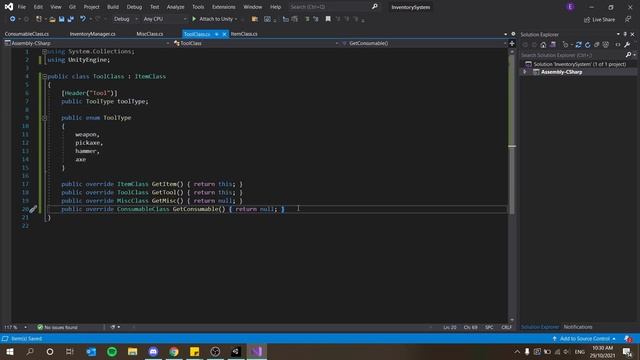640x360 pixels.
Task: Toggle Show All Files in Solution Explorer
Action: (x=606, y=45)
